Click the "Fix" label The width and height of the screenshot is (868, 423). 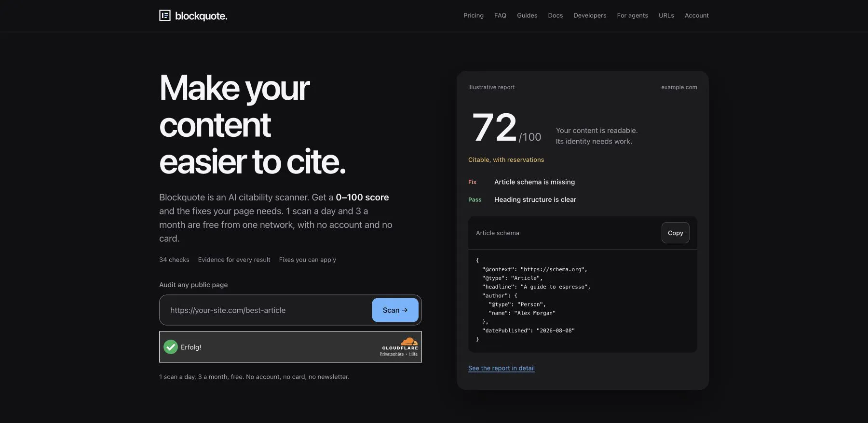(x=472, y=182)
